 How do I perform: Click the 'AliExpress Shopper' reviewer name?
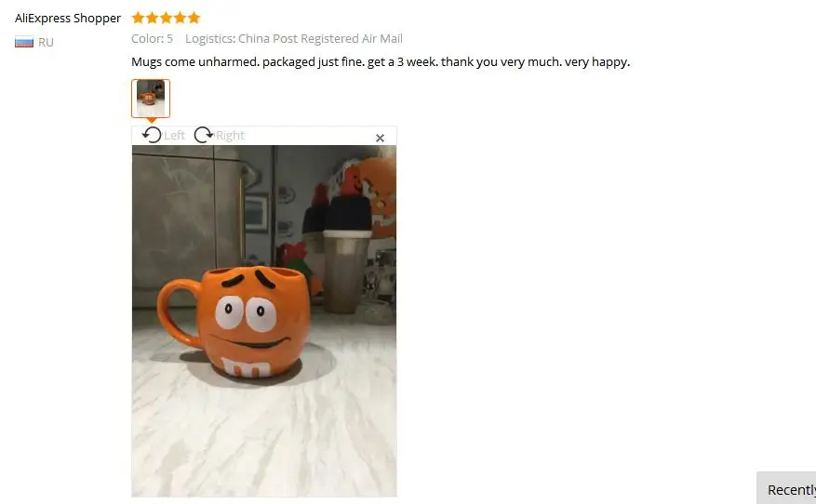(68, 19)
